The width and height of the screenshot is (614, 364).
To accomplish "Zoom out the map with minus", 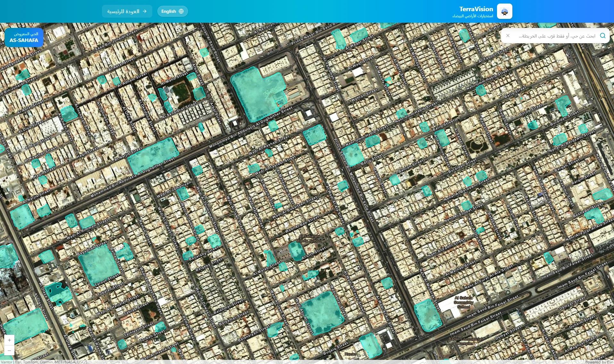I will coord(9,351).
